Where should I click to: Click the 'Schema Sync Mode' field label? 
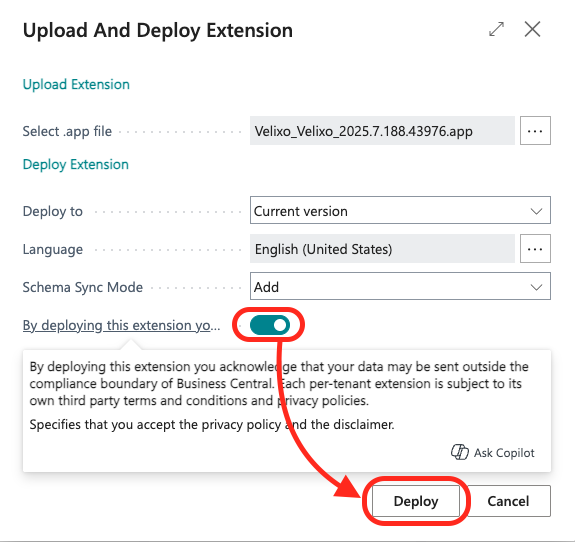point(83,287)
